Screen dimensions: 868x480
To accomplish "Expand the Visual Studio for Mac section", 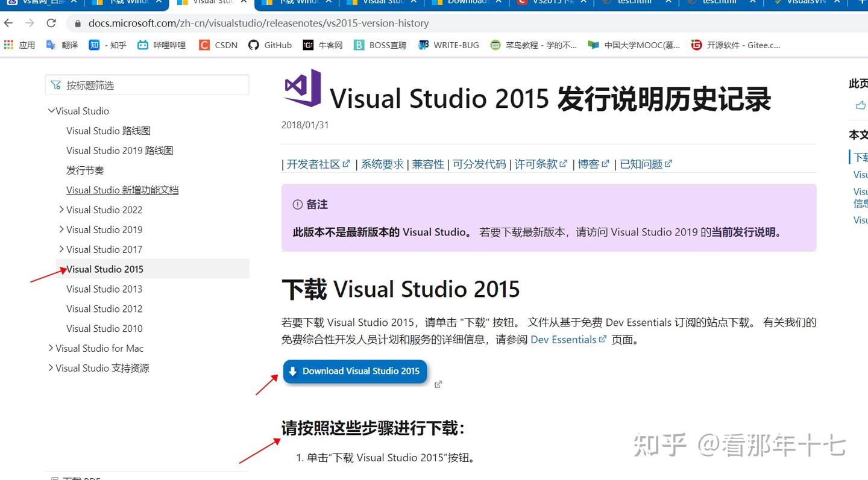I will click(x=51, y=348).
